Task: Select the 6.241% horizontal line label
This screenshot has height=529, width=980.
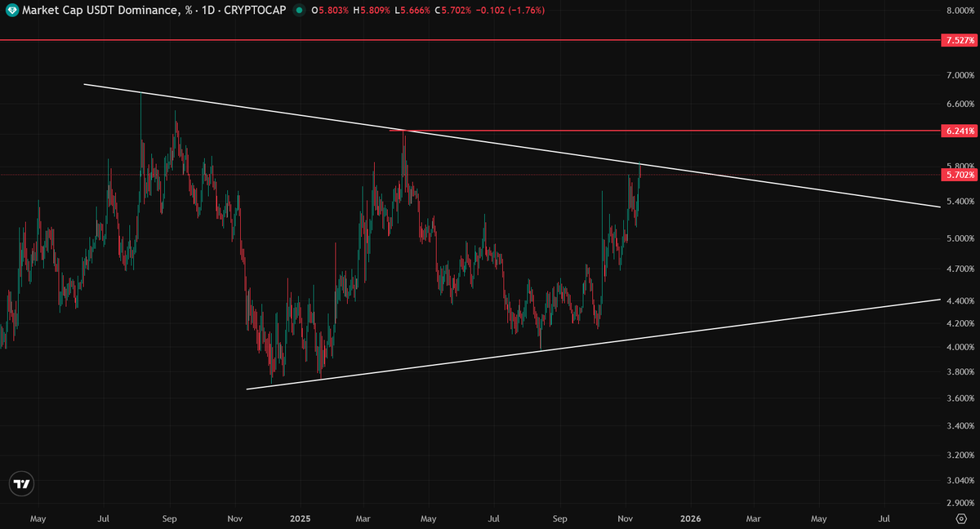Action: (959, 131)
